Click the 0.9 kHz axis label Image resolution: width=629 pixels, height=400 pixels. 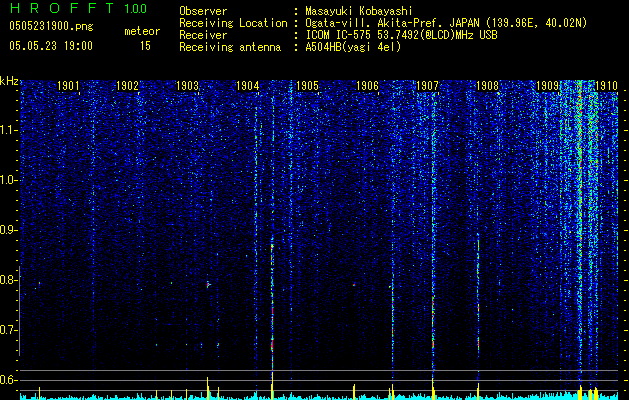[8, 230]
